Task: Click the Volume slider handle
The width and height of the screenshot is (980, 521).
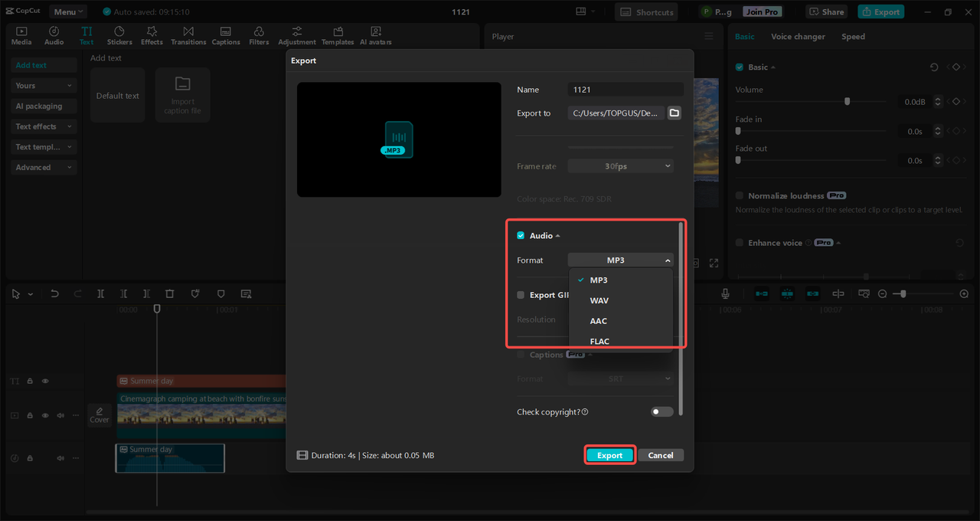Action: coord(847,101)
